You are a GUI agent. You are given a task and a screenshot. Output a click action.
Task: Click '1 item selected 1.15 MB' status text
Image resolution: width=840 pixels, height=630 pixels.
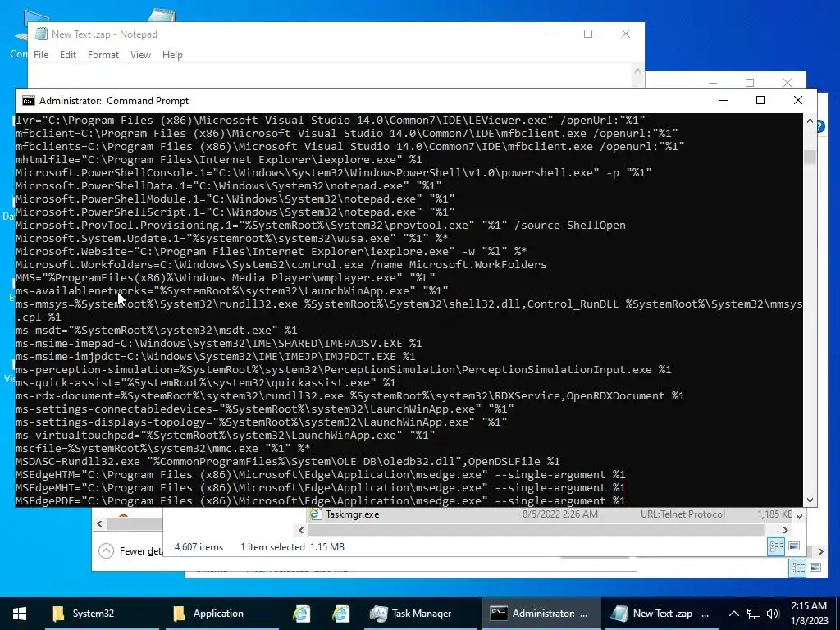coord(293,547)
